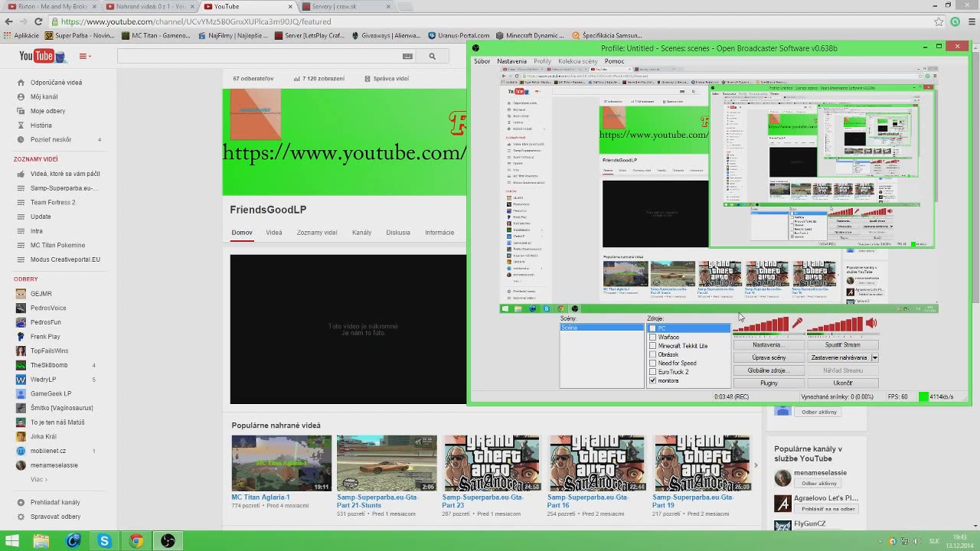
Task: Click OBS icon in the taskbar
Action: tap(168, 541)
